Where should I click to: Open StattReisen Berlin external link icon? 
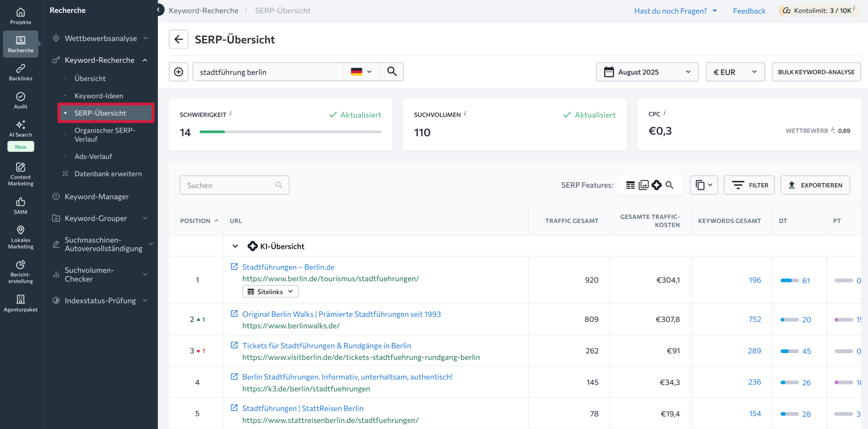[234, 408]
